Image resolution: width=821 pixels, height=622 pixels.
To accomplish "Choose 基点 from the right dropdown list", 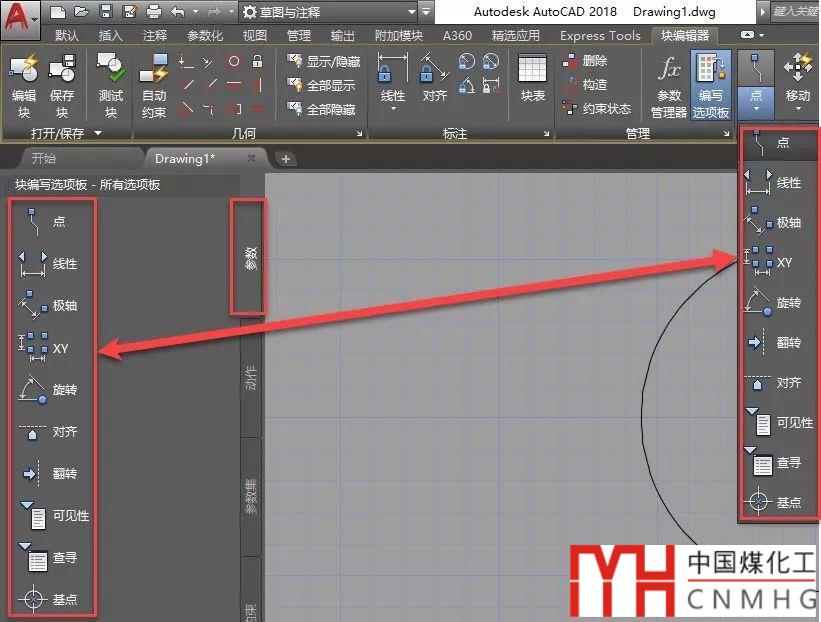I will point(775,502).
